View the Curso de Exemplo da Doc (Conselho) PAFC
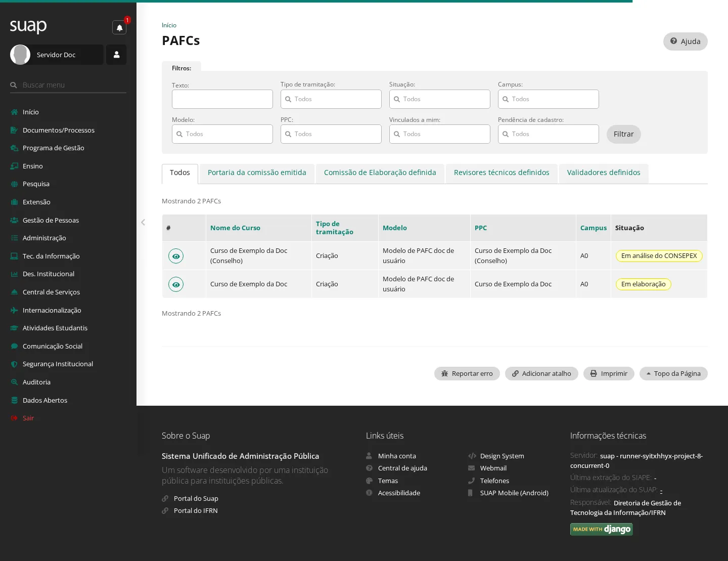Image resolution: width=728 pixels, height=561 pixels. 176,256
